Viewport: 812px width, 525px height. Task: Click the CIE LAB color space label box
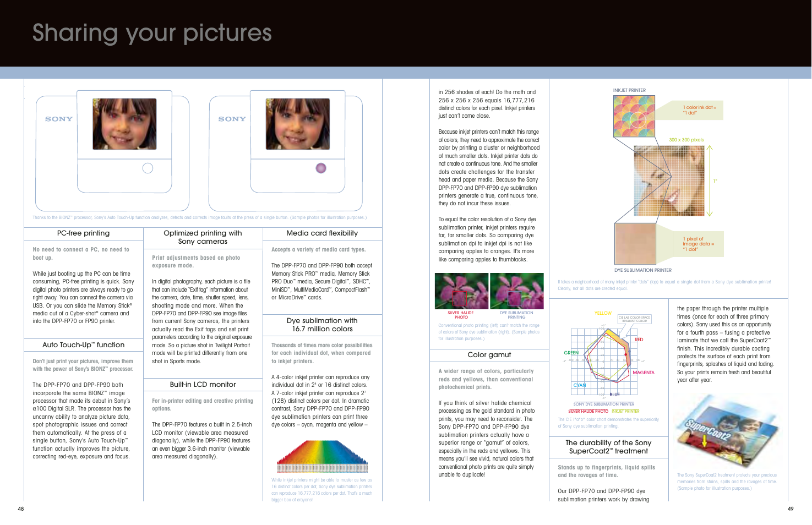(634, 319)
